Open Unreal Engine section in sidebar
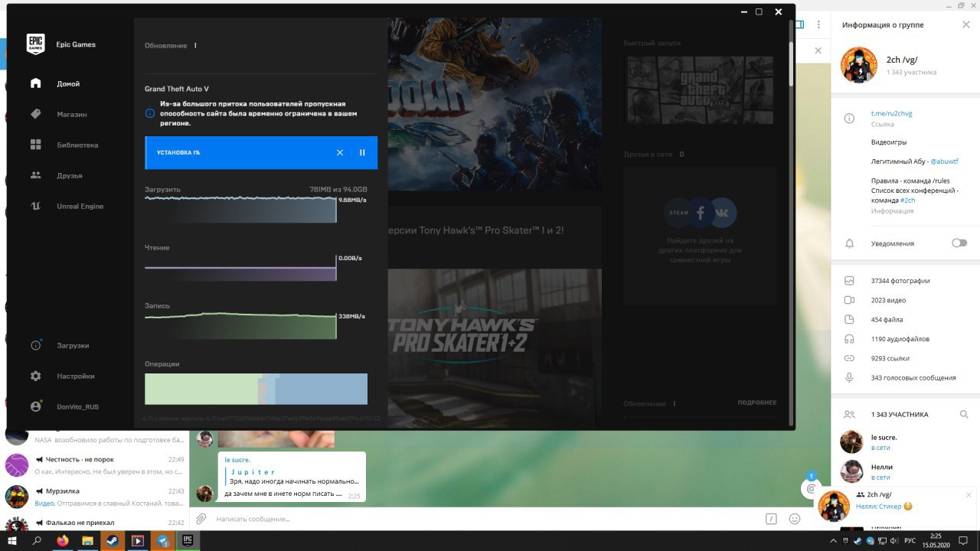Viewport: 980px width, 551px height. [80, 206]
